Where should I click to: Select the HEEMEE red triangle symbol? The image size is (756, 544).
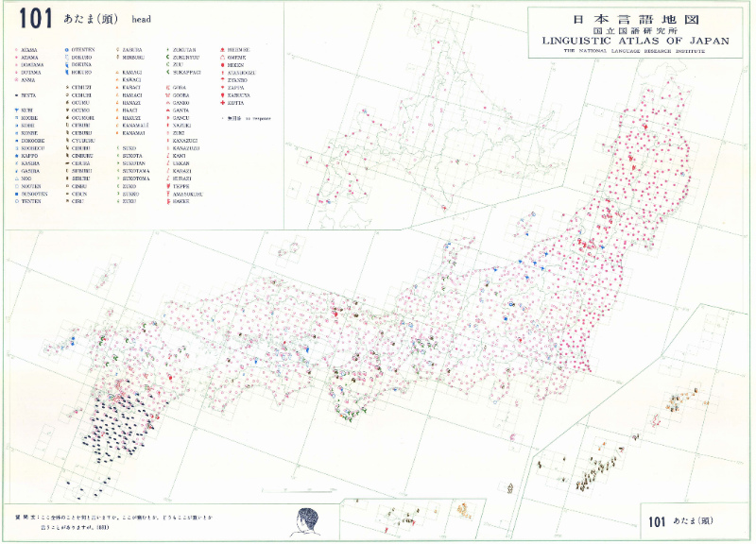pos(221,48)
